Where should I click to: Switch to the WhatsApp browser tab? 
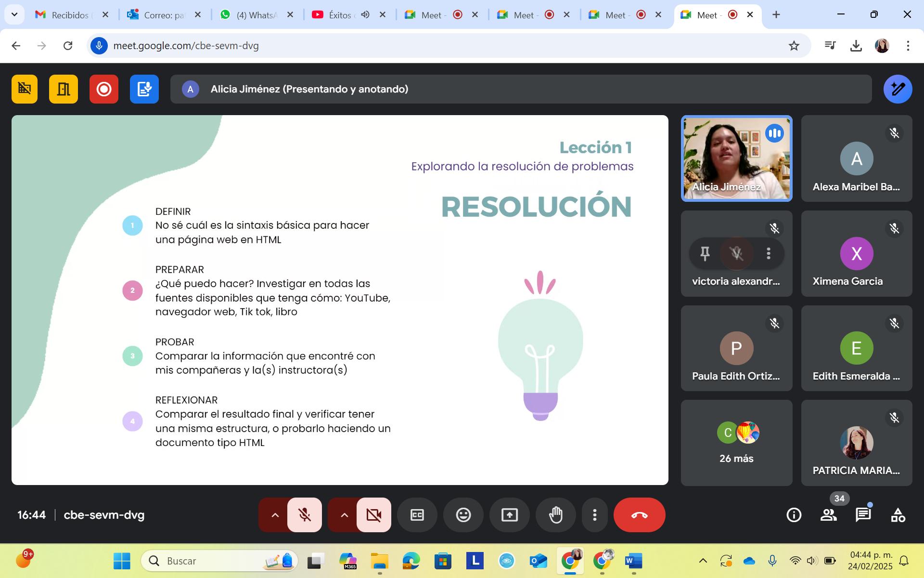click(256, 15)
